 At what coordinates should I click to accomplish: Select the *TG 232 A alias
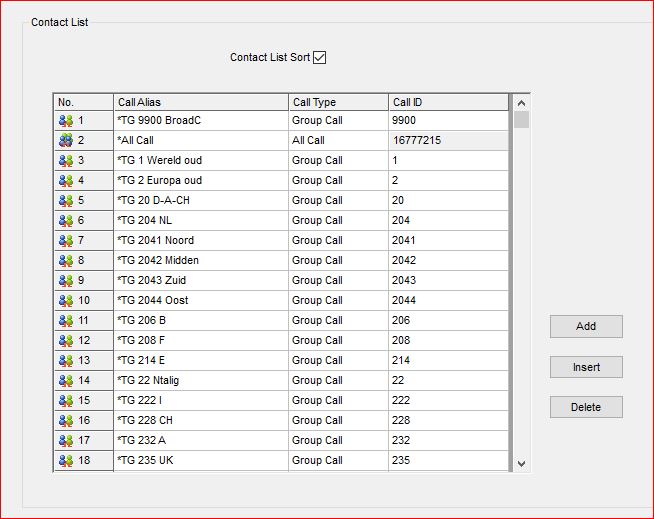point(201,441)
